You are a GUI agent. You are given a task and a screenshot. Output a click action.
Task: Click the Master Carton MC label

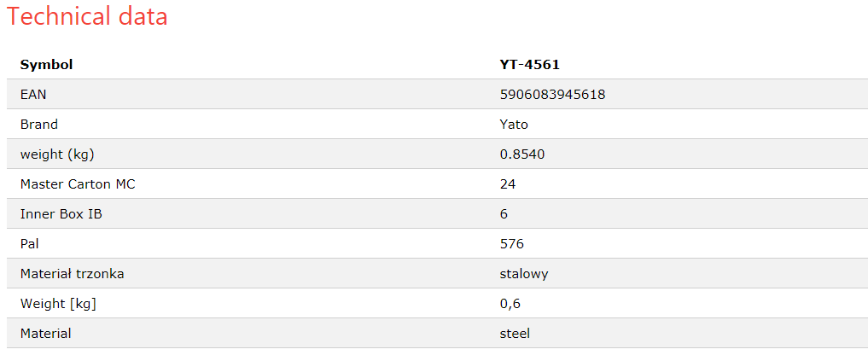(78, 184)
